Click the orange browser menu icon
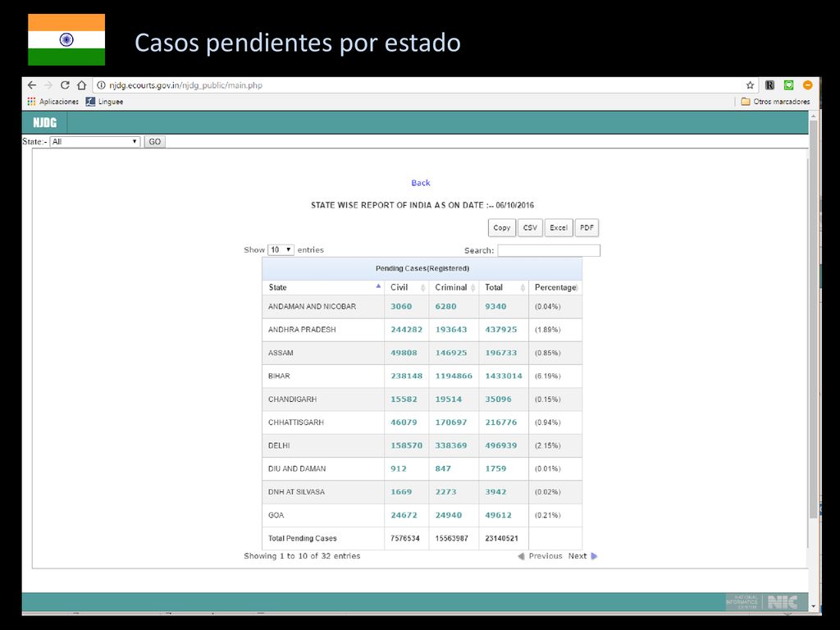Screen dimensions: 840x630 [x=808, y=85]
